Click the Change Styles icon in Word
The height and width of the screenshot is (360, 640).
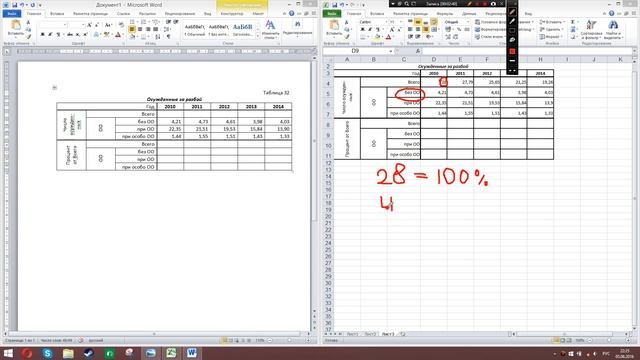pyautogui.click(x=270, y=29)
